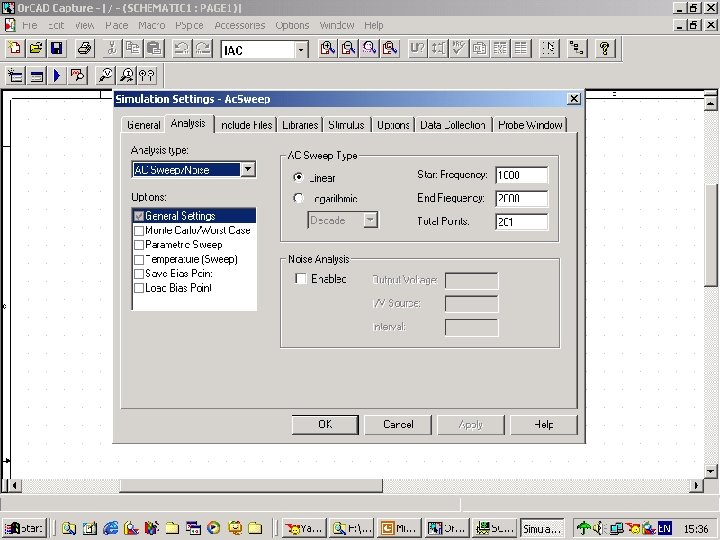Click the New Simulation Profile icon
This screenshot has height=540, width=720.
[x=15, y=75]
